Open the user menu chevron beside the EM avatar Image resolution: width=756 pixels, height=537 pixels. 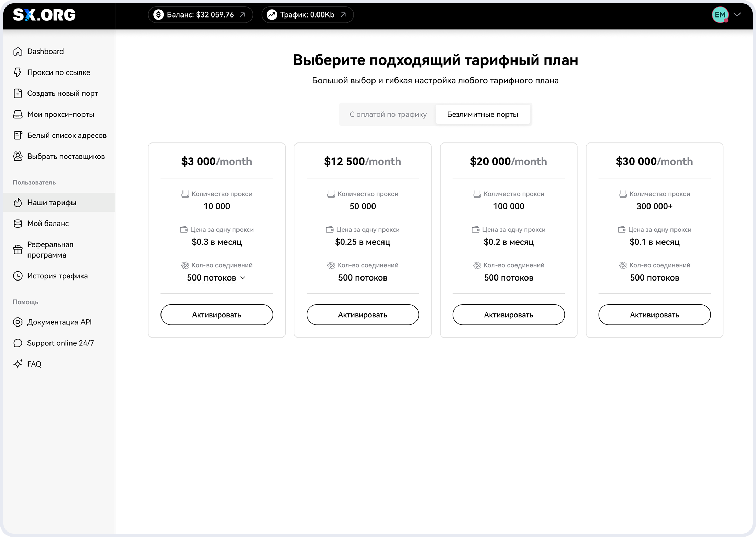click(x=737, y=14)
